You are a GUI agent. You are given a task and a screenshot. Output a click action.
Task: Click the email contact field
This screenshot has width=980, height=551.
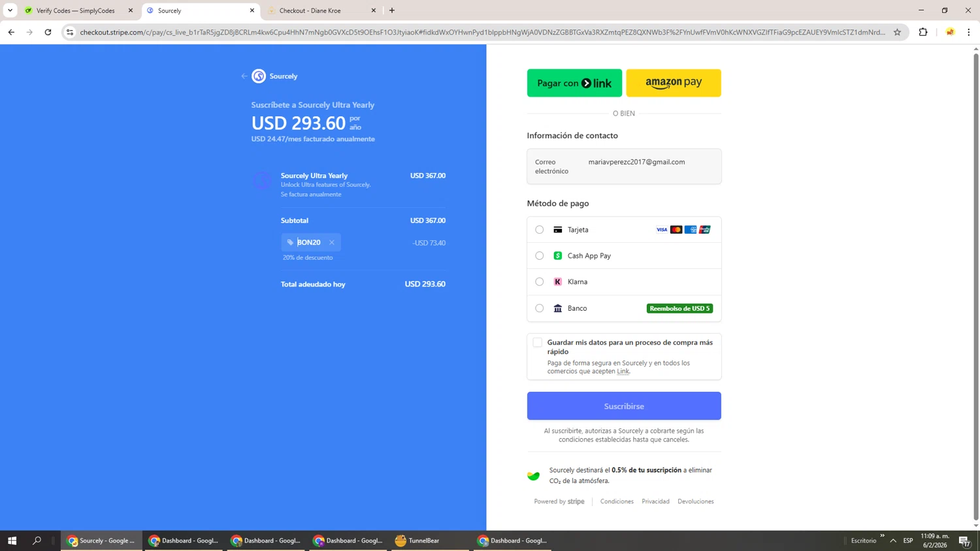(624, 166)
